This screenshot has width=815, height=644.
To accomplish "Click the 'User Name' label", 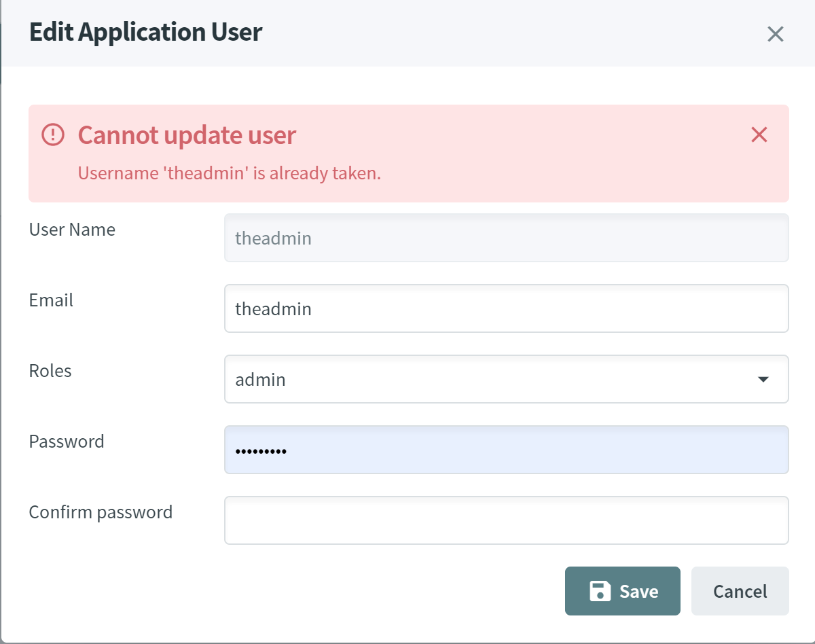I will click(72, 230).
